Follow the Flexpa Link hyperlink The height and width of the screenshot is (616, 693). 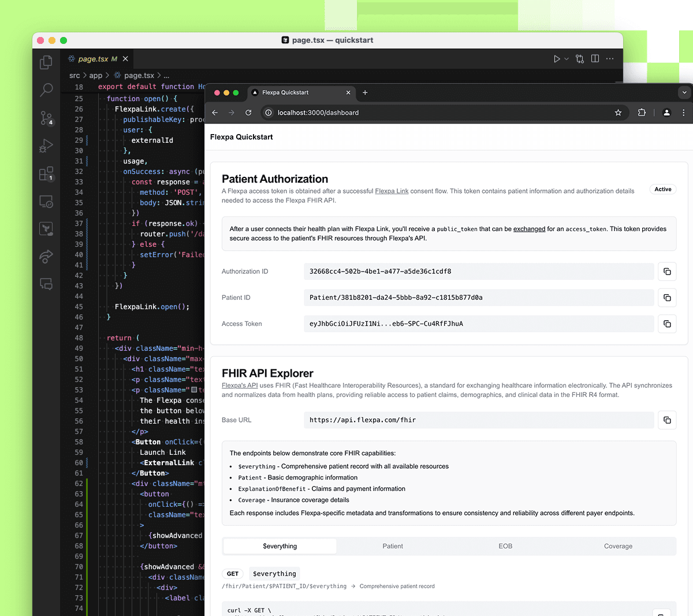click(392, 191)
